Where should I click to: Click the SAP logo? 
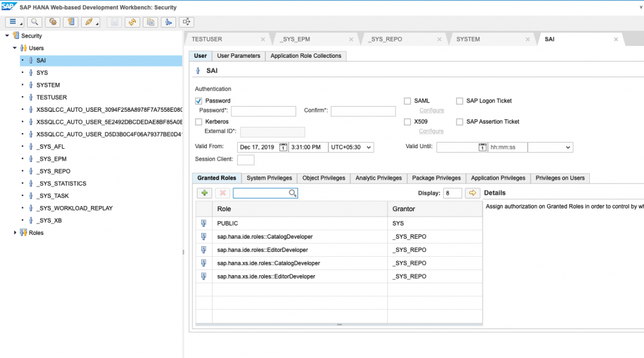(8, 7)
